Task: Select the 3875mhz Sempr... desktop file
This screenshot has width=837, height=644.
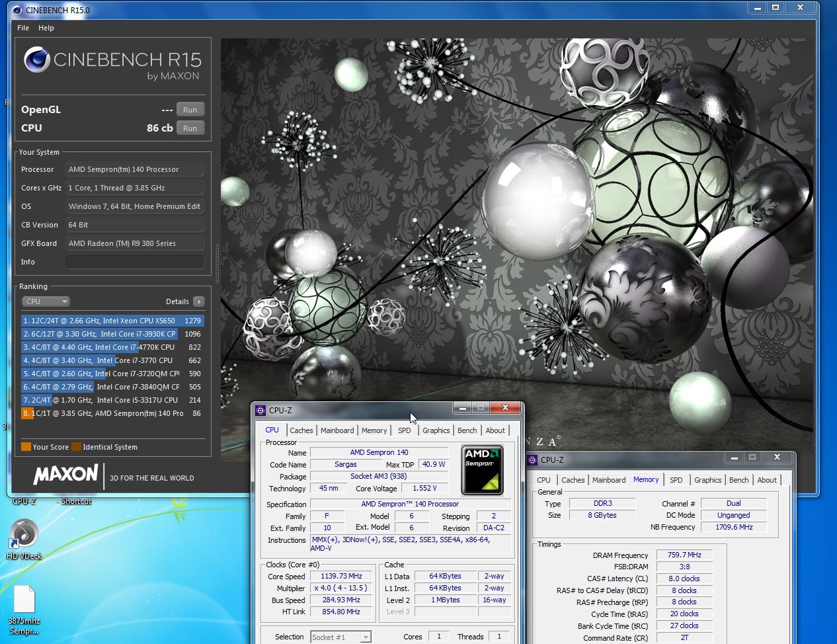Action: coord(24,610)
